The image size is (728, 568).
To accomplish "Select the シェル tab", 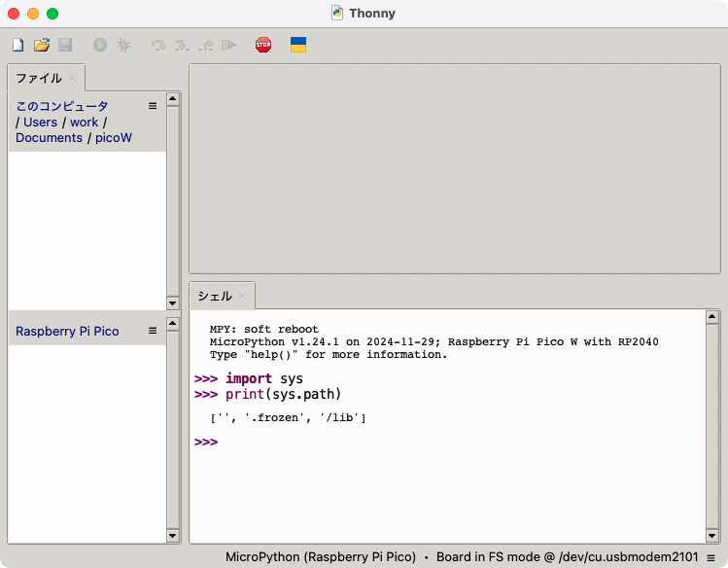I will pos(215,296).
